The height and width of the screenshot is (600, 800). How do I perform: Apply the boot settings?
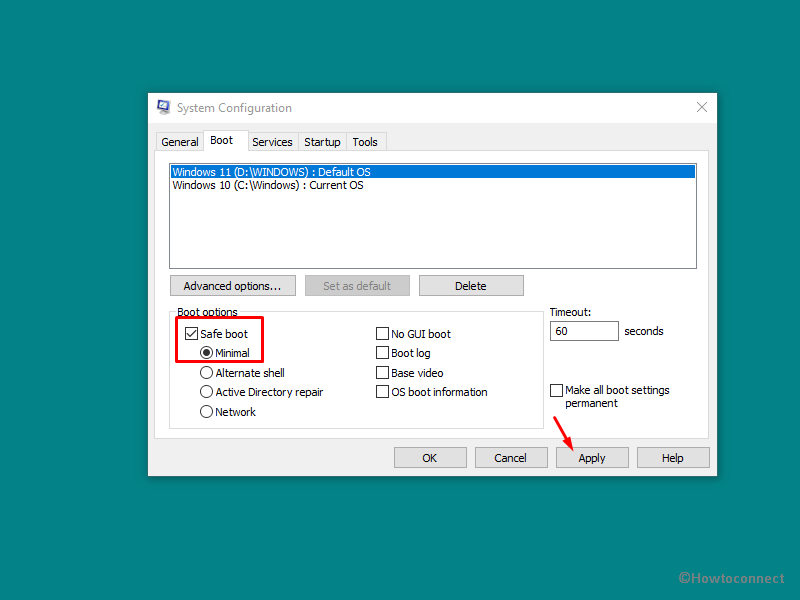(x=592, y=458)
